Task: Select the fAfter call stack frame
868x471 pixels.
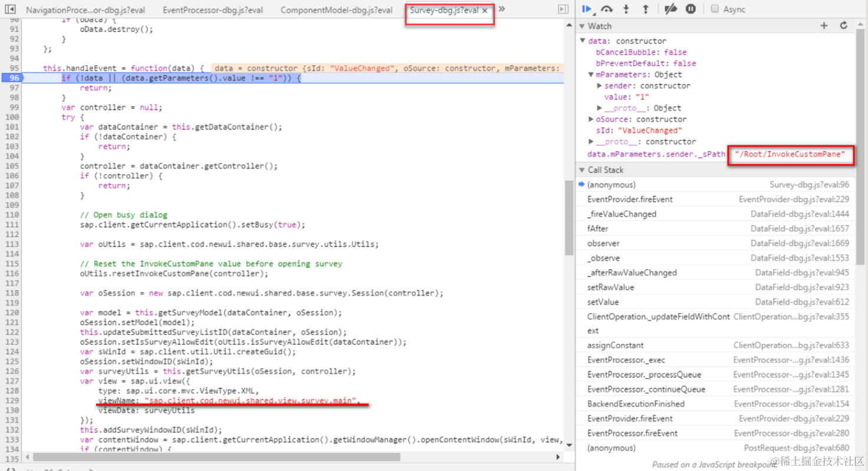Action: click(x=718, y=228)
